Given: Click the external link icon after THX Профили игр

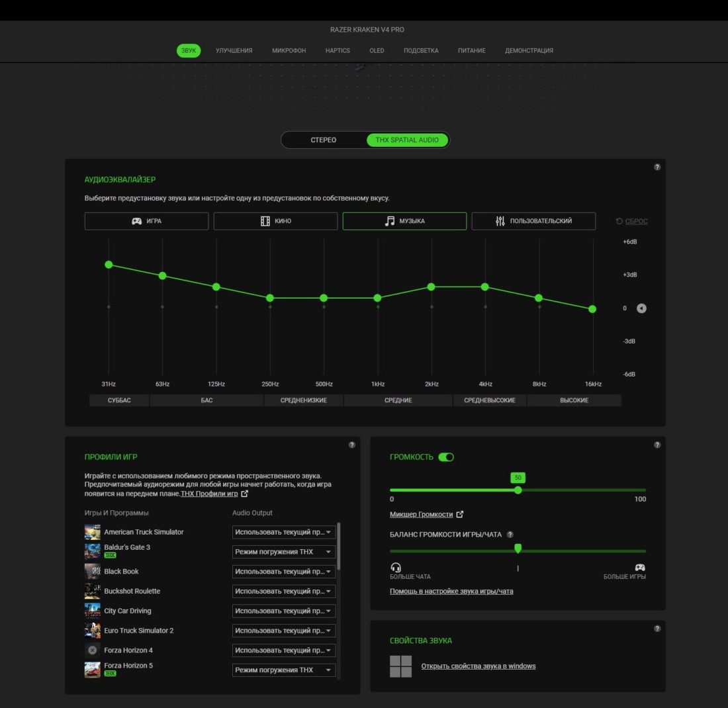Looking at the screenshot, I should [x=245, y=494].
